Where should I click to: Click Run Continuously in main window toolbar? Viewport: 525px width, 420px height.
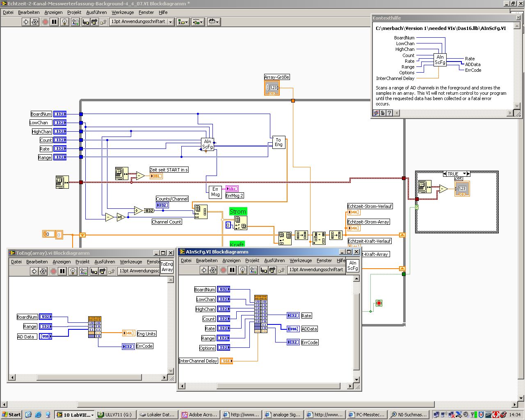[x=35, y=22]
